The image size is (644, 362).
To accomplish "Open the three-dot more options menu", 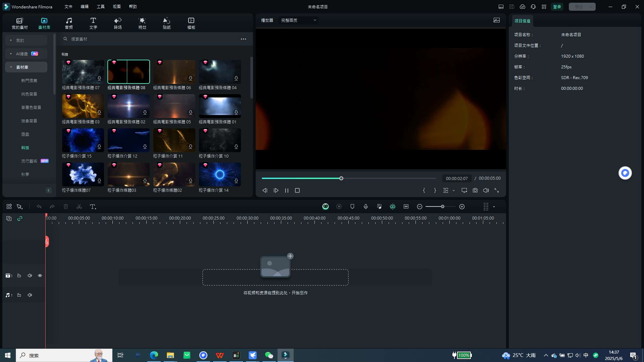I will click(243, 39).
